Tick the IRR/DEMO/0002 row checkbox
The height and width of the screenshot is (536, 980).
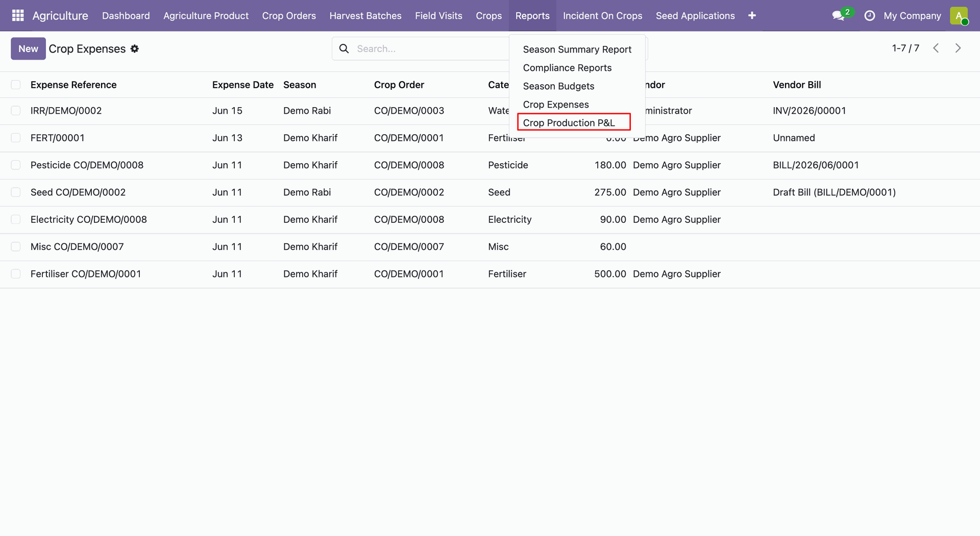pyautogui.click(x=16, y=111)
